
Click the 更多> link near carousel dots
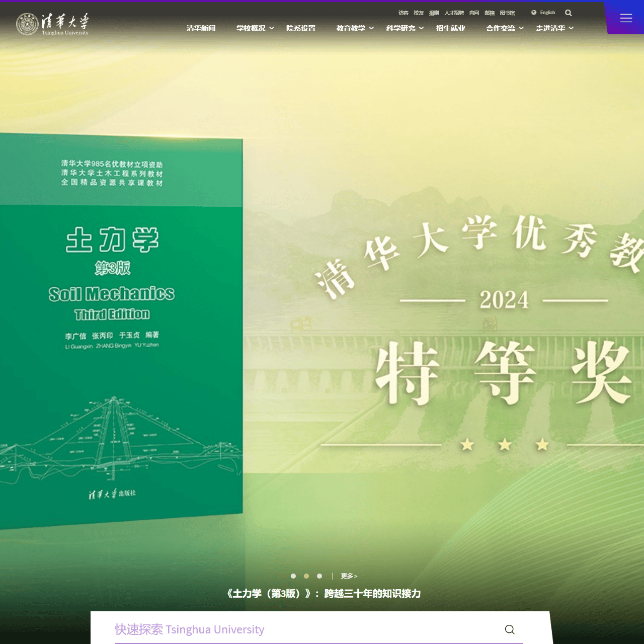click(349, 576)
